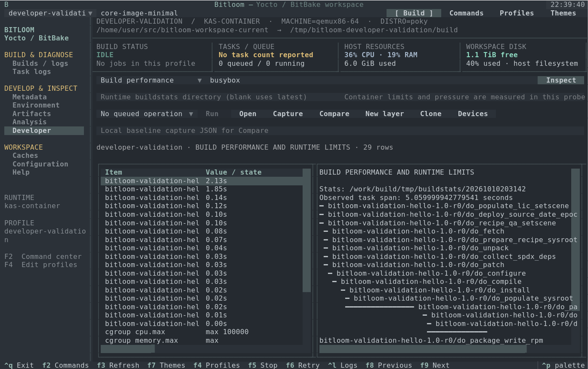Select the table row with value 1.85s
The image size is (588, 369).
[x=201, y=189]
